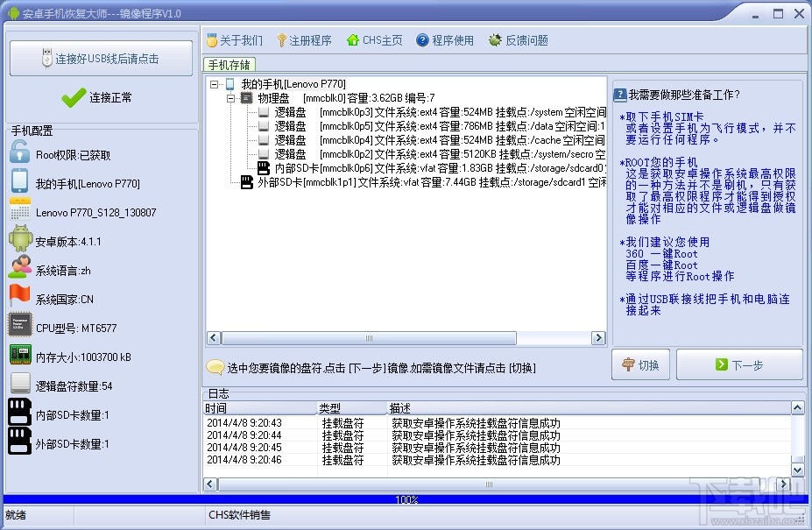Screen dimensions: 812x530
Task: Close the application window
Action: [799, 14]
